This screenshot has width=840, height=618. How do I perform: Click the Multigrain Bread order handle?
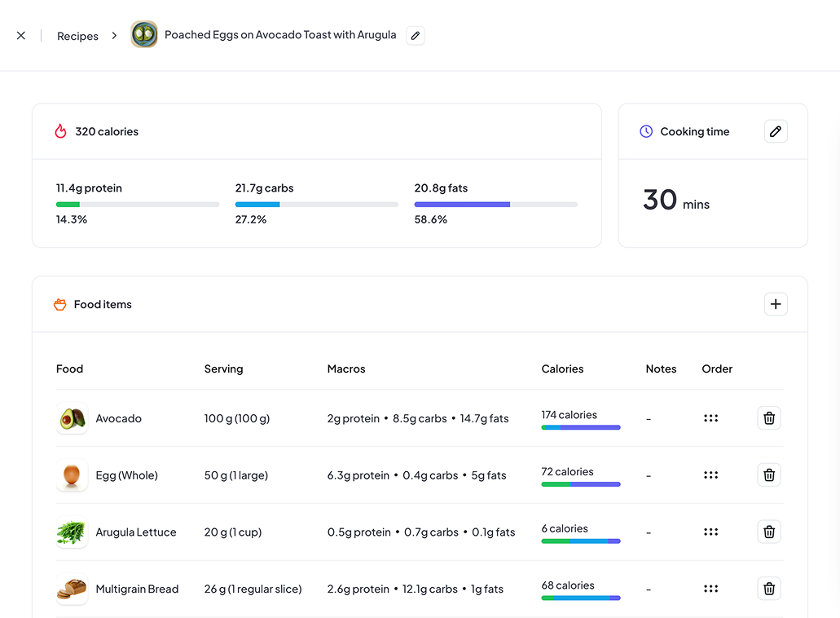tap(711, 589)
